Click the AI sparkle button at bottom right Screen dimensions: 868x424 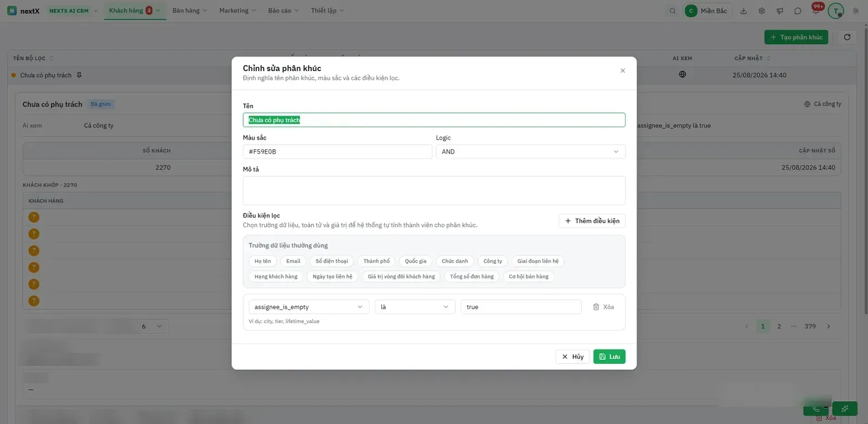(845, 408)
